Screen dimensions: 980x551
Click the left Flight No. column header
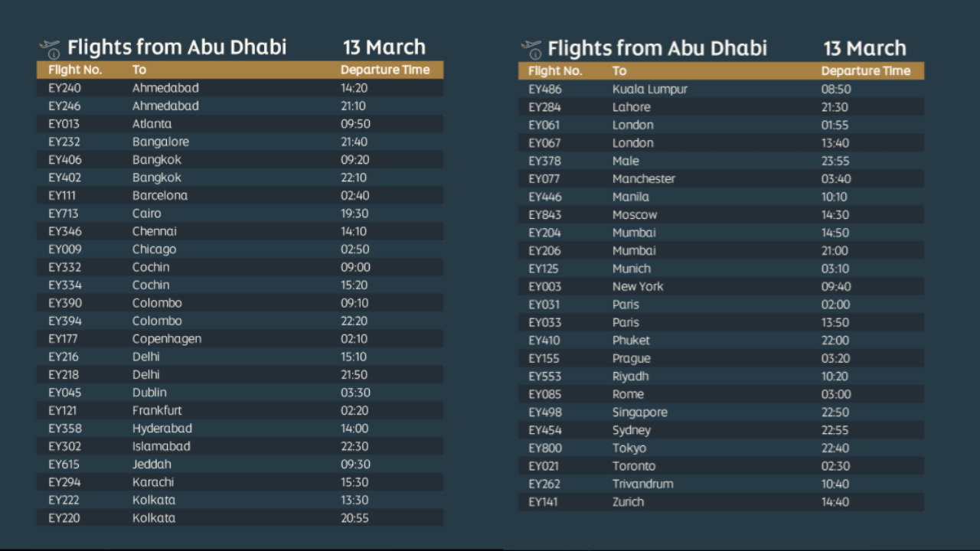pyautogui.click(x=75, y=70)
